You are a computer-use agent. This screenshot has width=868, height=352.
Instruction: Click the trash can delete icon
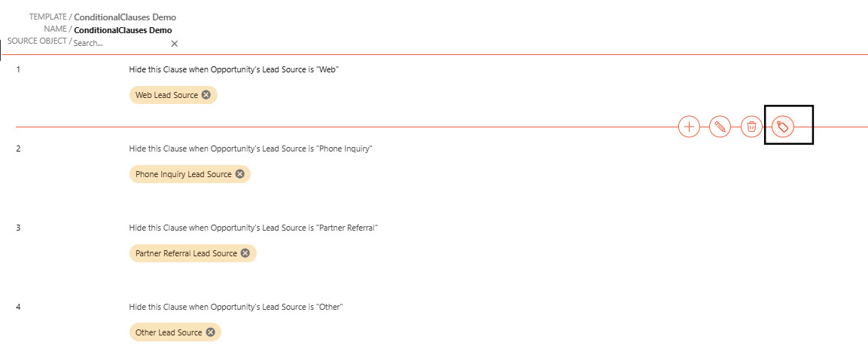(x=751, y=127)
